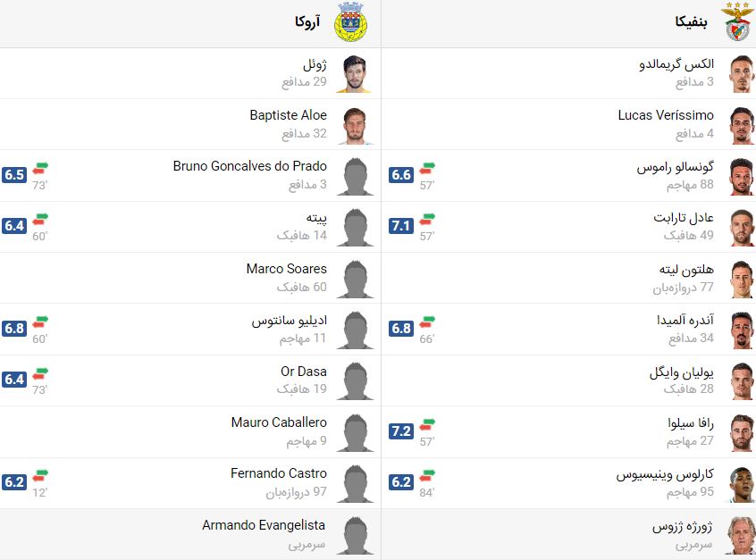This screenshot has height=560, width=756.
Task: Click 6.5 rating badge for Bruno Goncalves do Prado
Action: pyautogui.click(x=14, y=174)
